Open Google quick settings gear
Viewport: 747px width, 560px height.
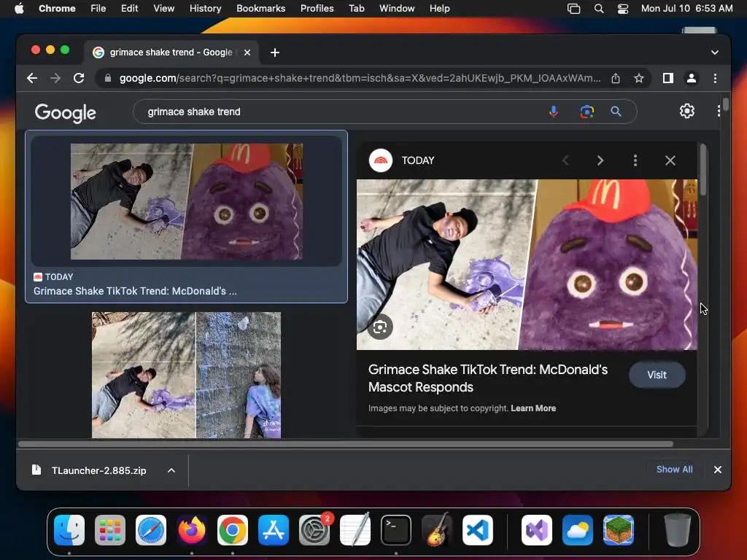pos(687,111)
